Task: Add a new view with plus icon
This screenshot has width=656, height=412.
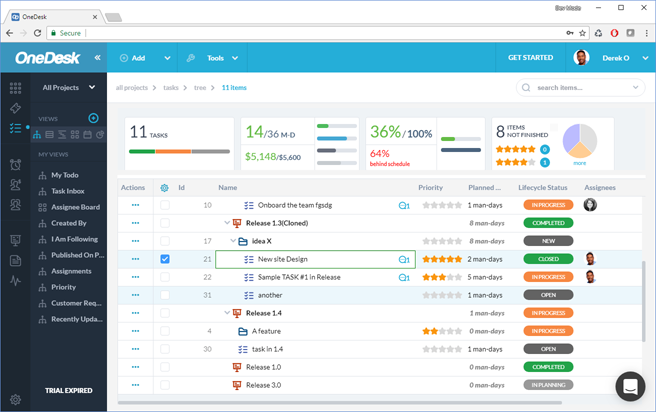Action: pyautogui.click(x=93, y=118)
